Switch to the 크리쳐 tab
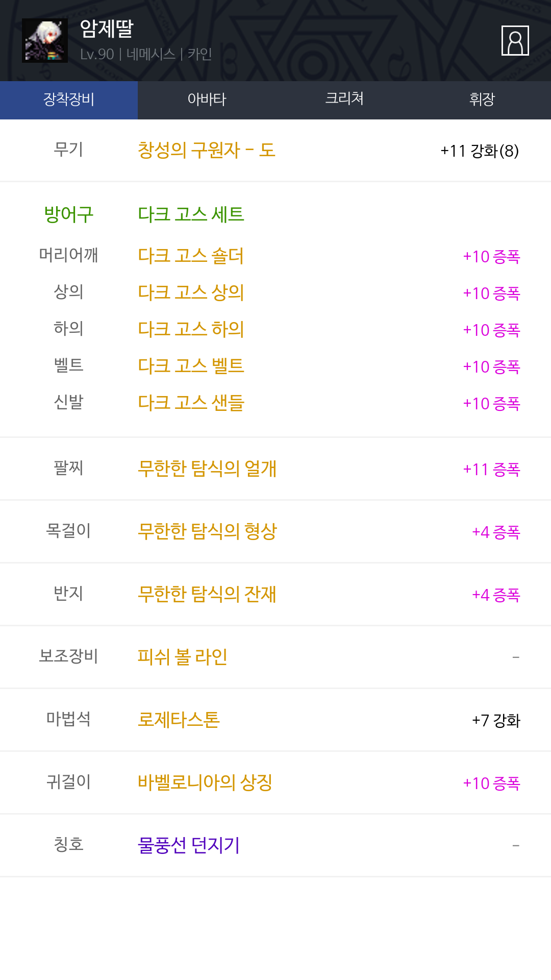This screenshot has height=980, width=551. pos(344,100)
